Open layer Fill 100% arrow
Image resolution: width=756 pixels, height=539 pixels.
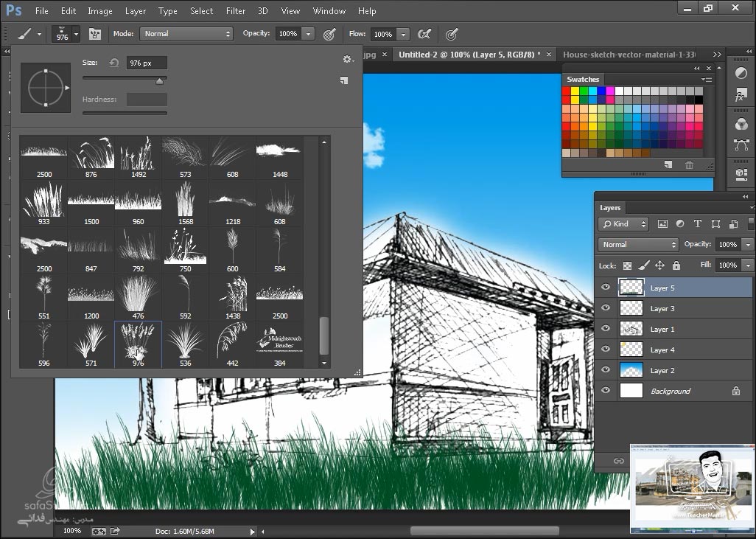[748, 265]
